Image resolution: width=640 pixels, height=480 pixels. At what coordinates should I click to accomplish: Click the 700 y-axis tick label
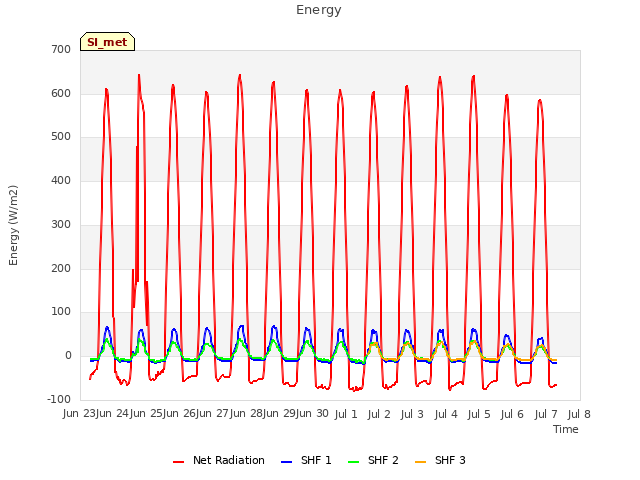61,49
